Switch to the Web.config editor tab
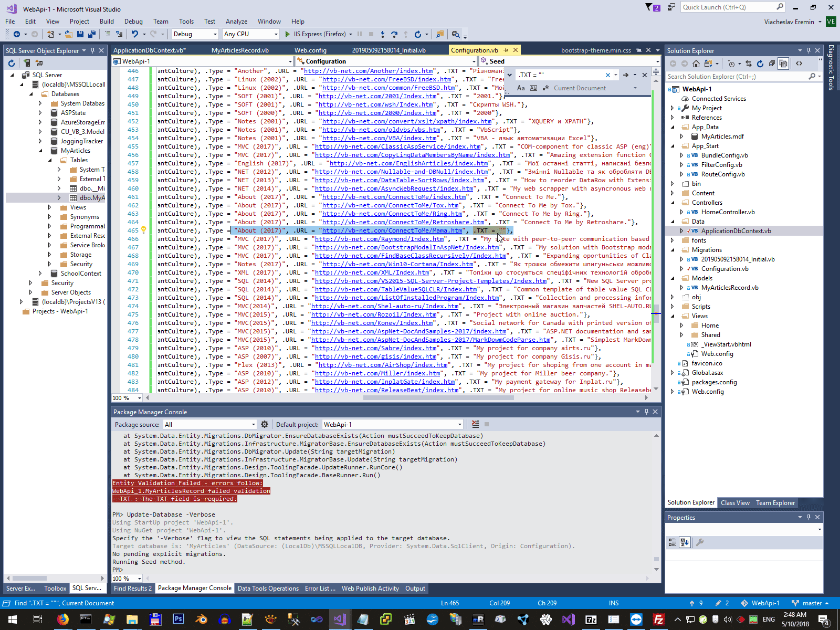Image resolution: width=840 pixels, height=630 pixels. (x=310, y=50)
